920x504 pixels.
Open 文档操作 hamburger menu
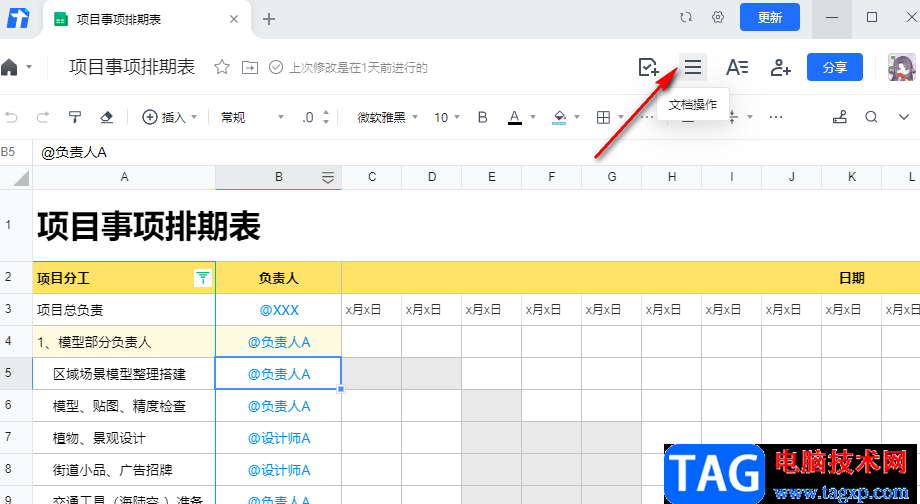pos(693,67)
